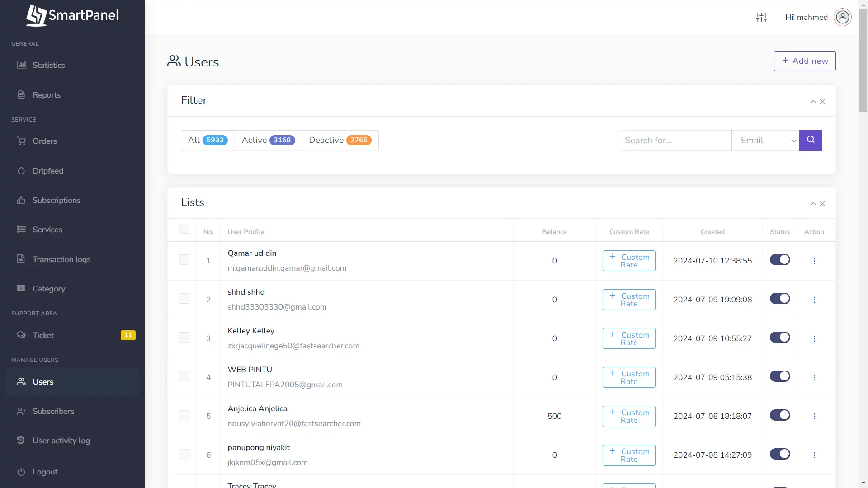Check the box for Kelley Kelley row
Screen dimensions: 868x488
(x=184, y=338)
